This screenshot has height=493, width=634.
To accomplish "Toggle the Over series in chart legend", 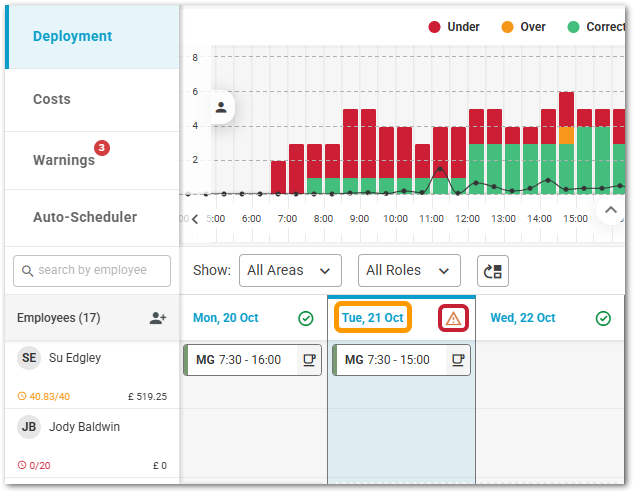I will point(522,27).
